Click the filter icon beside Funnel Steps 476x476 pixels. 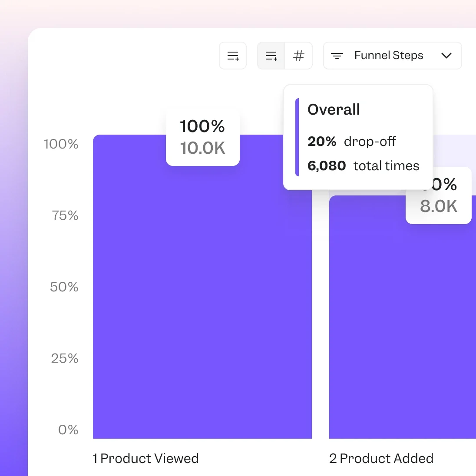point(337,56)
